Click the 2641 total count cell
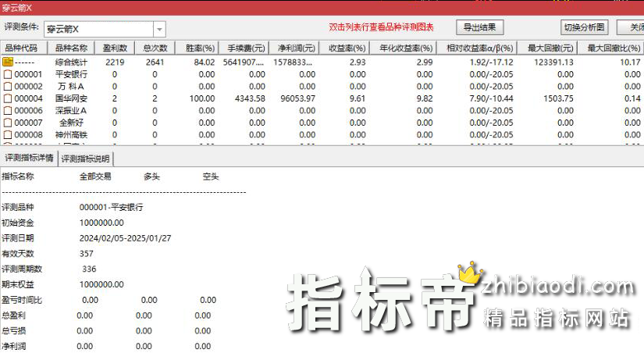The width and height of the screenshot is (644, 353). coord(155,62)
